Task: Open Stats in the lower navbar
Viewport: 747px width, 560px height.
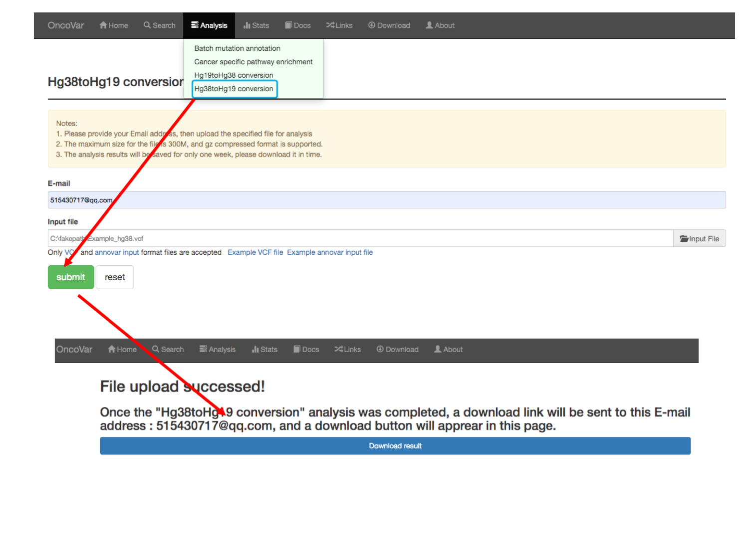Action: [x=264, y=350]
